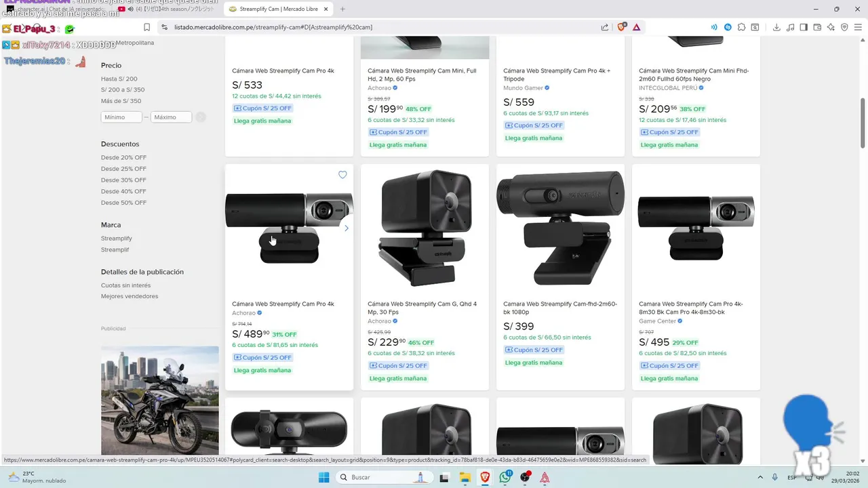
Task: Open the Brave VPN shield icon
Action: (844, 27)
